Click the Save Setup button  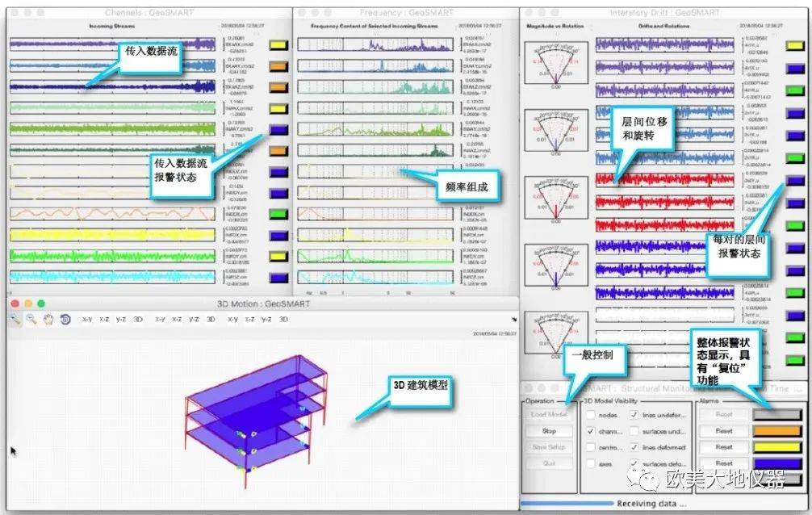549,447
